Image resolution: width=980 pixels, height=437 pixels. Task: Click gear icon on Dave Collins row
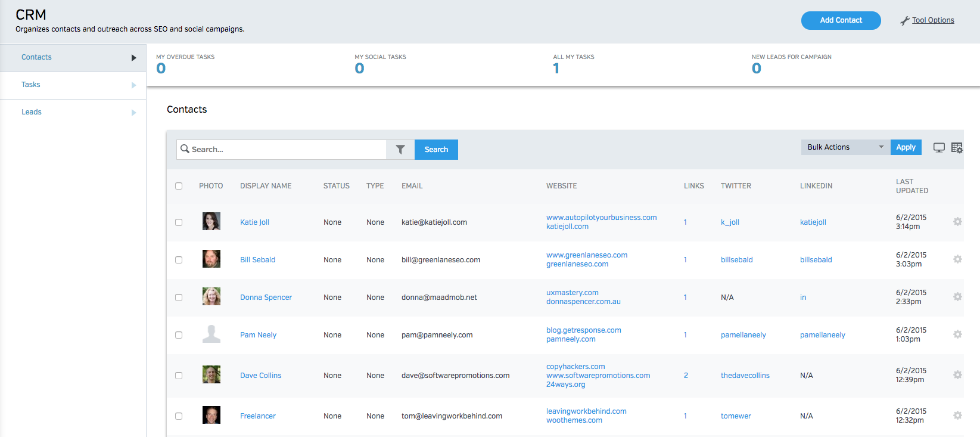(957, 375)
